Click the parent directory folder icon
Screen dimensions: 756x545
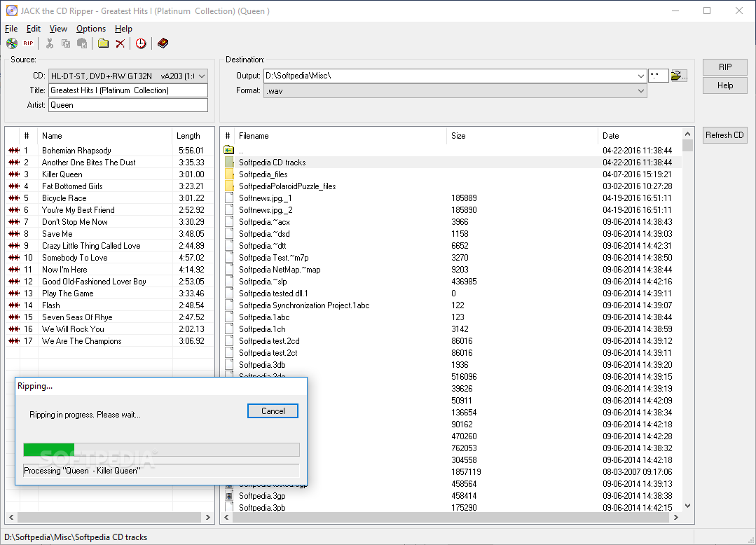229,151
